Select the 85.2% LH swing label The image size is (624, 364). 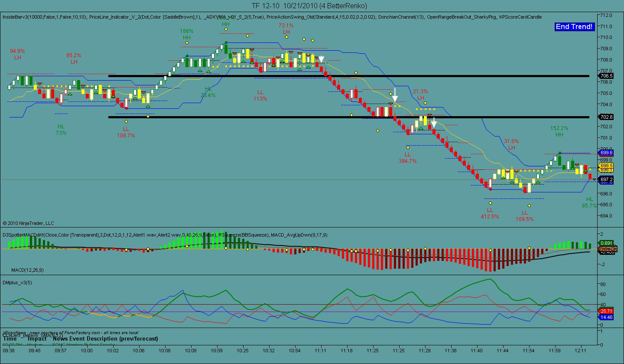pos(74,58)
